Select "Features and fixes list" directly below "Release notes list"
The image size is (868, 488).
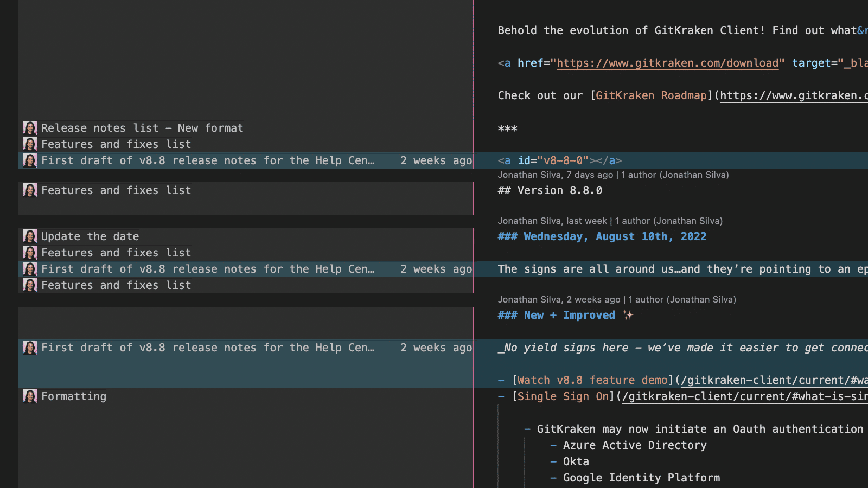[x=116, y=144]
